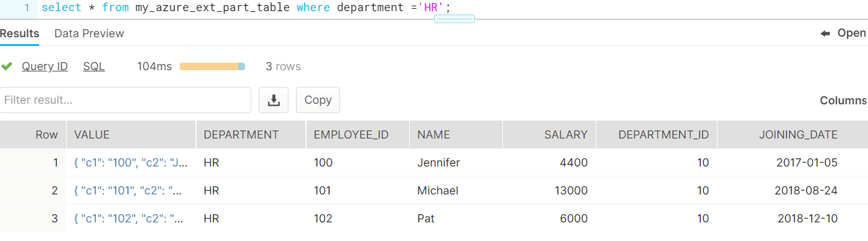Download the query results
Screen dimensions: 868x241
point(274,100)
